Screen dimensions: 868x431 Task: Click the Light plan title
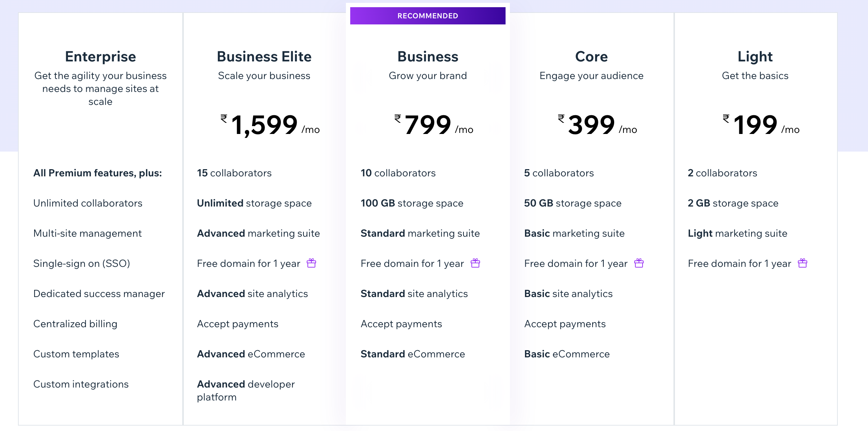click(x=755, y=56)
